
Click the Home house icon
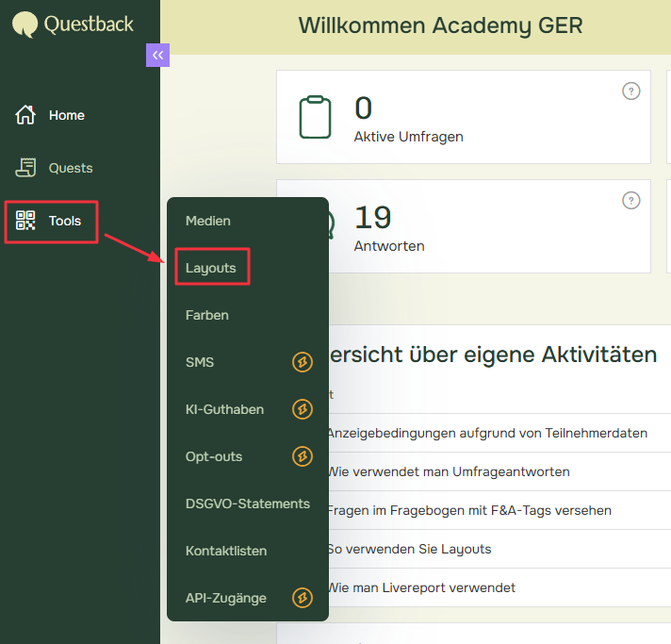point(25,115)
